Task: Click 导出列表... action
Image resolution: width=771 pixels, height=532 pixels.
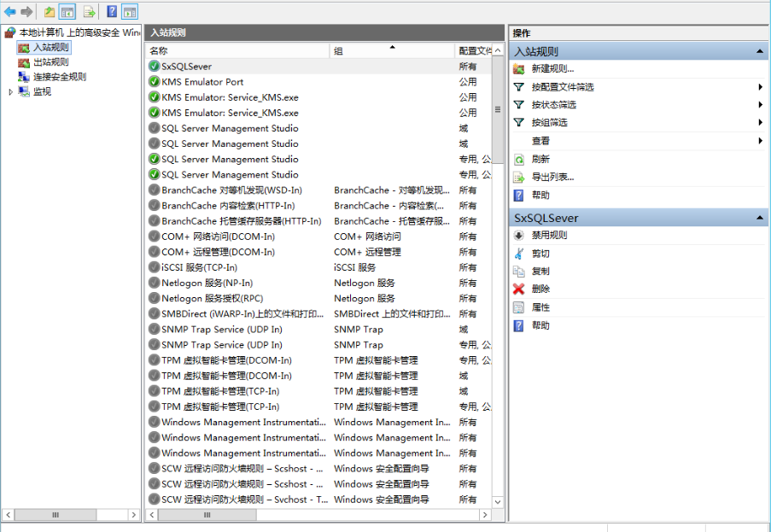Action: tap(552, 177)
